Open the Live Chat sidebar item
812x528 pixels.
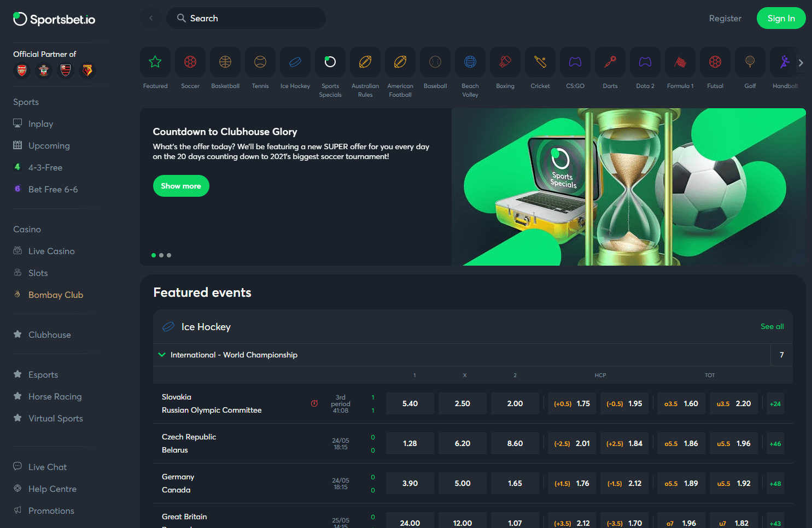click(47, 467)
